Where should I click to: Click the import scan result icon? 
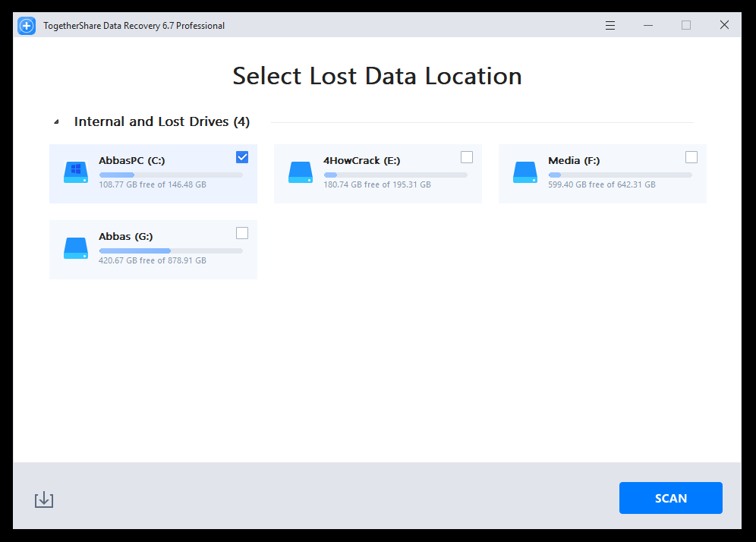tap(44, 499)
